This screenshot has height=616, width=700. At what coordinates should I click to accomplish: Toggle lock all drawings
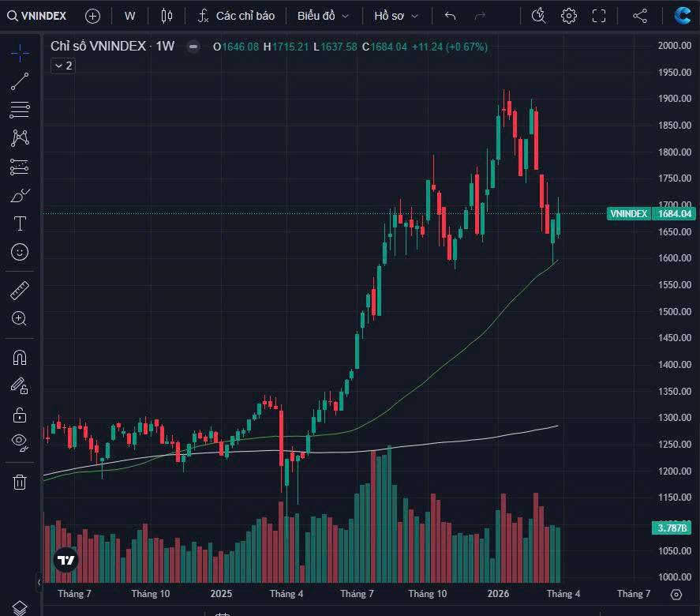tap(20, 415)
